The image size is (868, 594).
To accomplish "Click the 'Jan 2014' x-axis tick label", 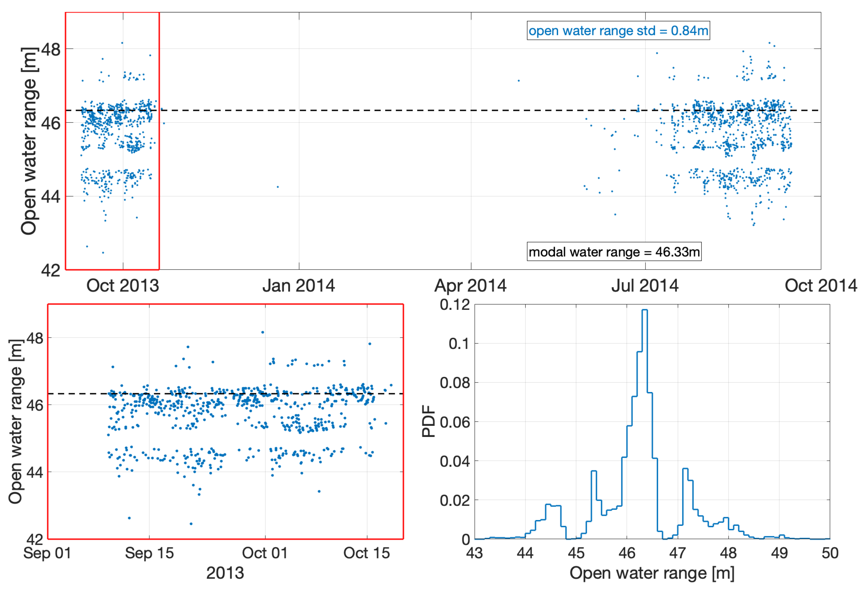I will click(298, 286).
